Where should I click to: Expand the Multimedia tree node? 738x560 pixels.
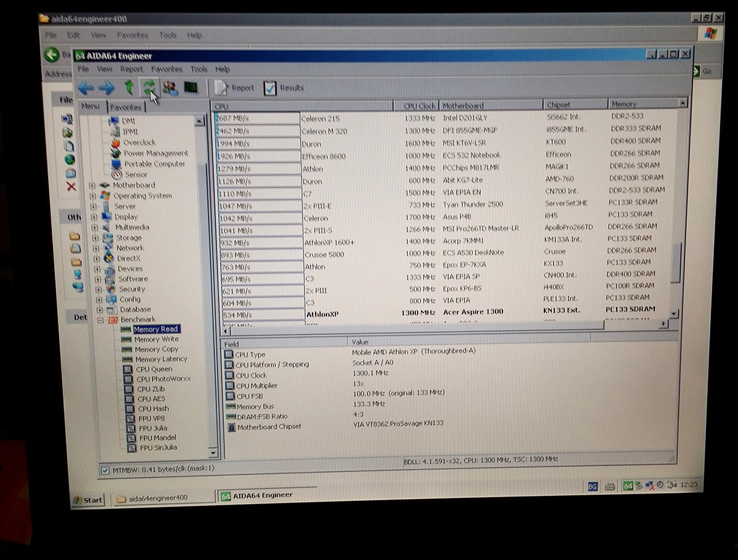pos(95,227)
